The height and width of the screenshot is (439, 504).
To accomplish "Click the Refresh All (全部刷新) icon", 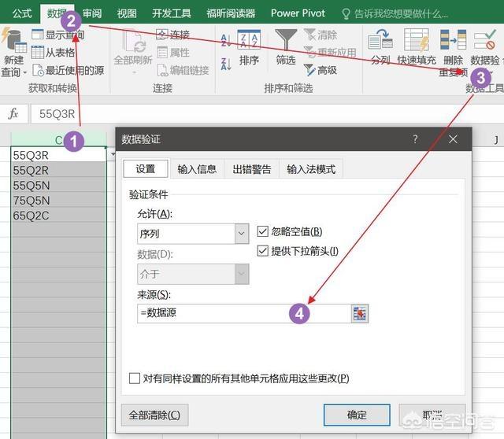I will (134, 42).
